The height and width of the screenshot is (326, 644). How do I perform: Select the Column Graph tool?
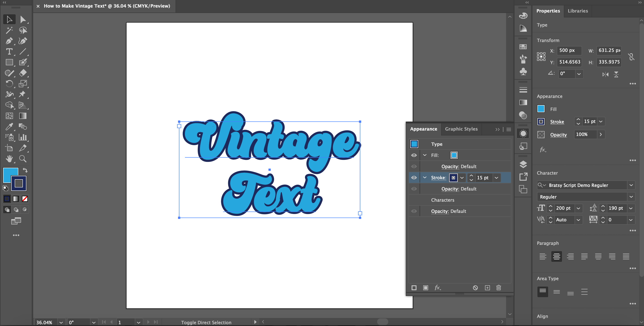pos(23,137)
